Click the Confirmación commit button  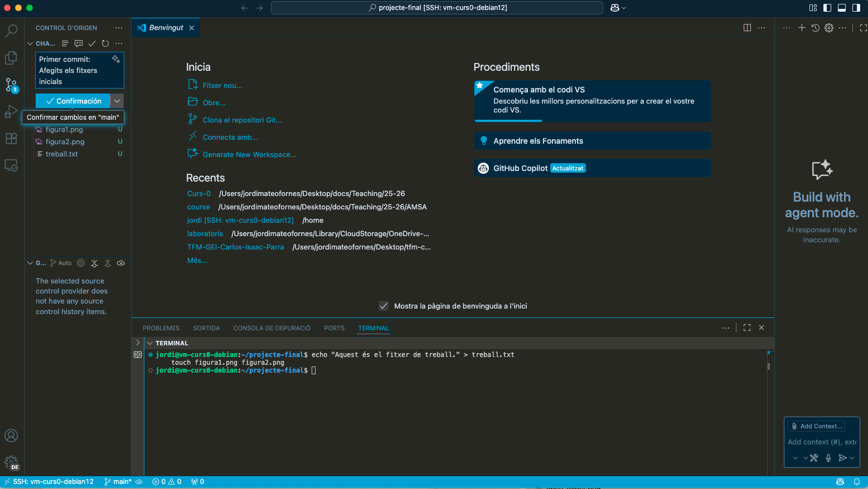click(73, 101)
